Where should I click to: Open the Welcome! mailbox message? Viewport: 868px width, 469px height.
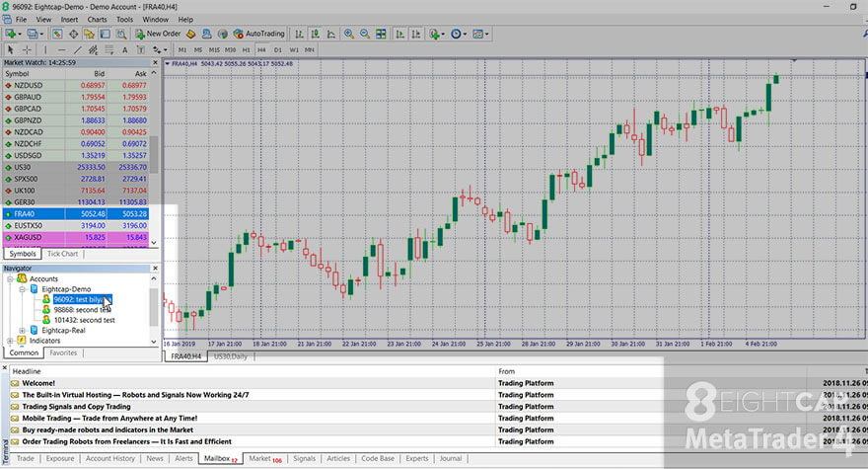38,383
